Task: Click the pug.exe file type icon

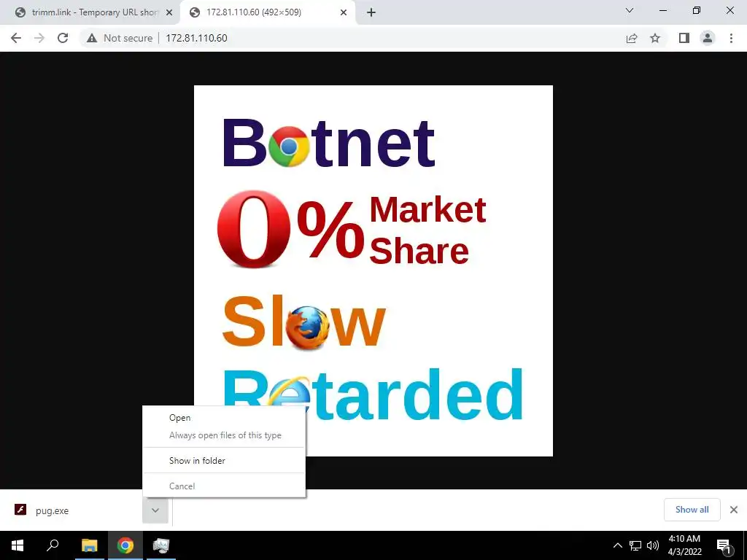Action: [20, 510]
